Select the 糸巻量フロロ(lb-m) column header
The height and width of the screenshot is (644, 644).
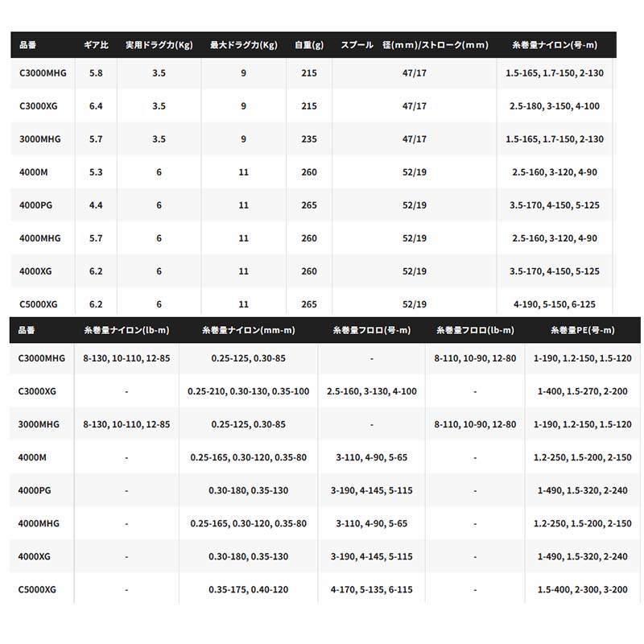point(475,330)
